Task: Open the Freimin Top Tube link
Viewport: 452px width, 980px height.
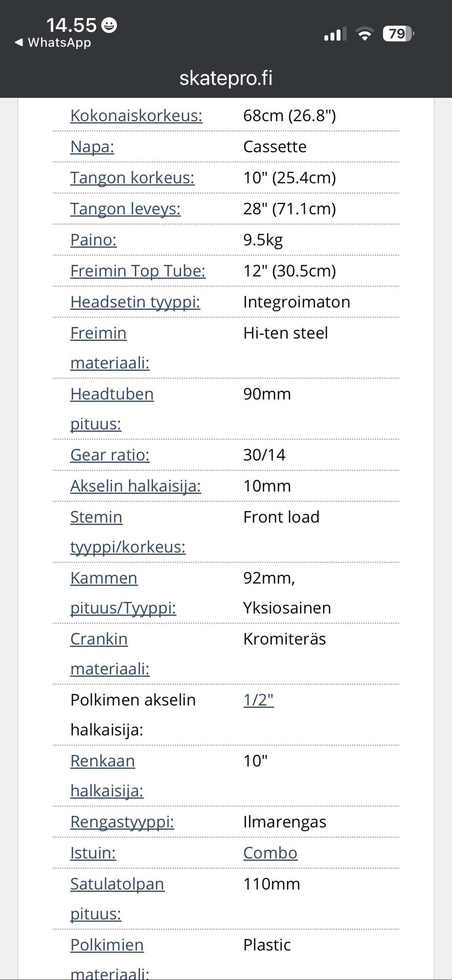Action: (x=138, y=271)
